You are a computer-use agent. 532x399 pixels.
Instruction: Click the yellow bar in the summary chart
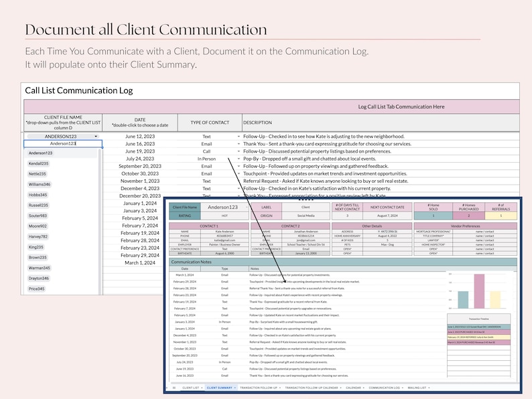tap(495, 300)
